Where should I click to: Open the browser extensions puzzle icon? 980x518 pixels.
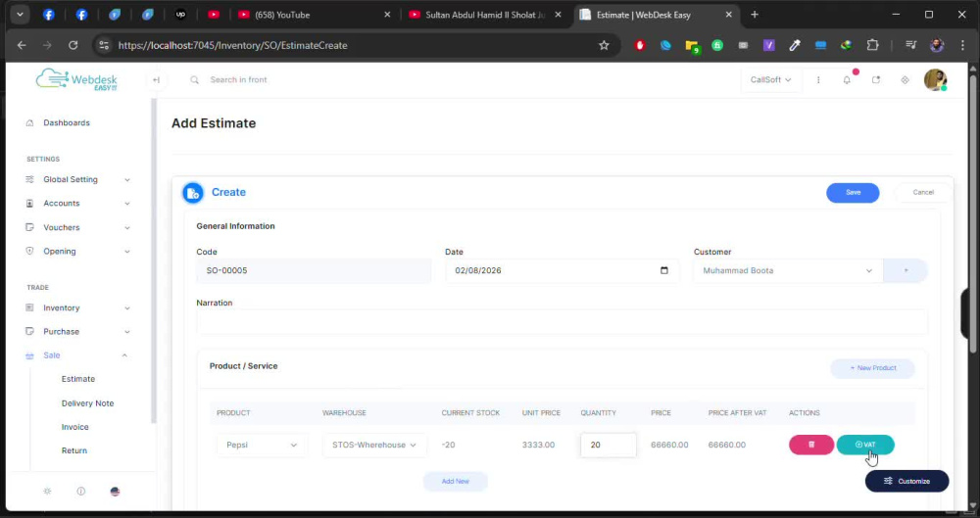click(872, 45)
